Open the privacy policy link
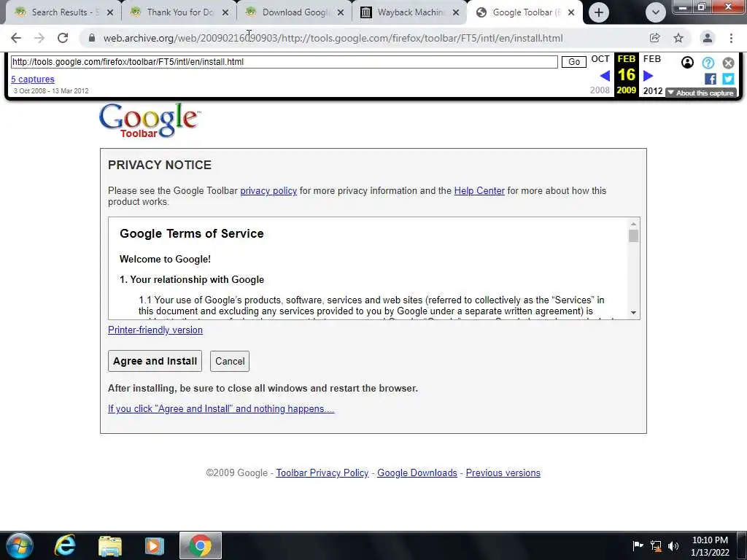 pos(268,191)
